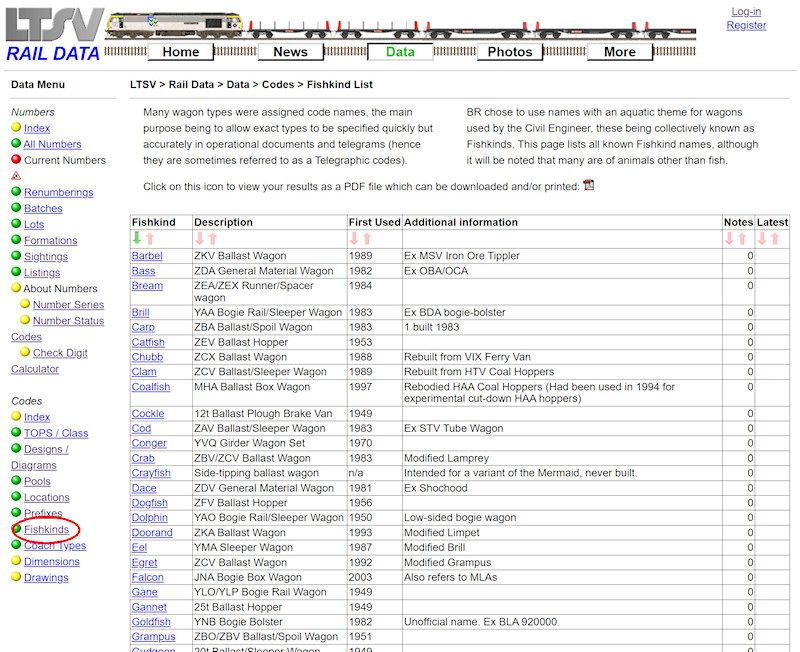Toggle ascending sort on the Latest column

(x=775, y=238)
